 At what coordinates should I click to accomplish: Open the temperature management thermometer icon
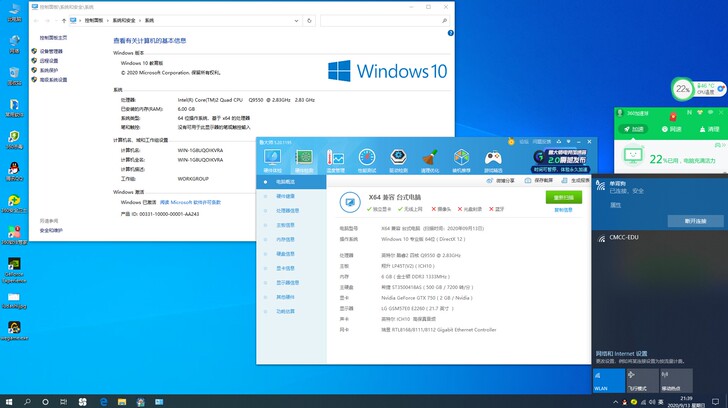335,161
